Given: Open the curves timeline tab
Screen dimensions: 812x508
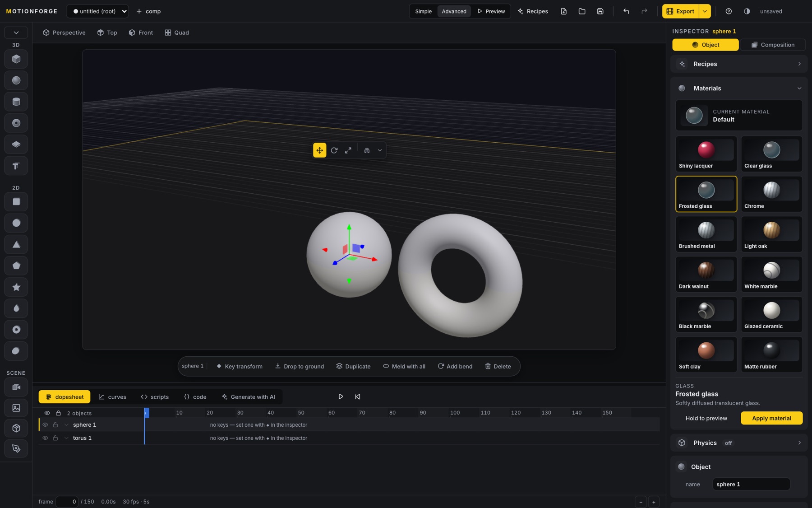Looking at the screenshot, I should point(112,397).
